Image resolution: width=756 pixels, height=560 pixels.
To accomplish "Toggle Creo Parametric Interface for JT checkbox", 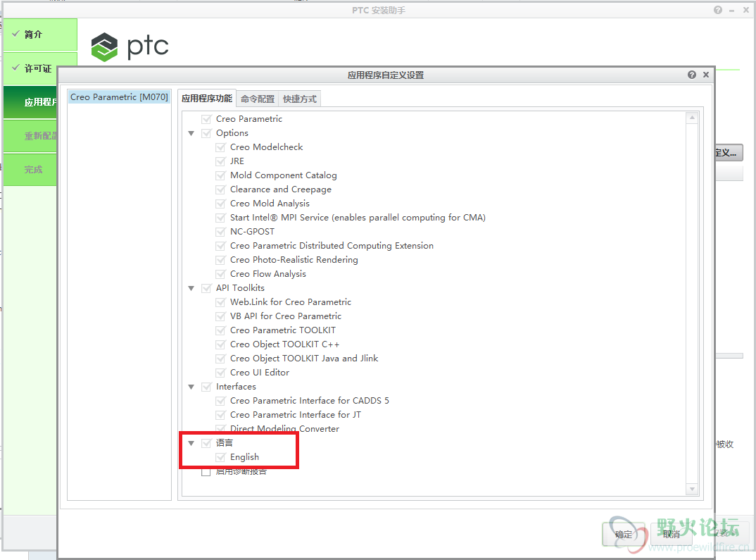I will click(220, 415).
